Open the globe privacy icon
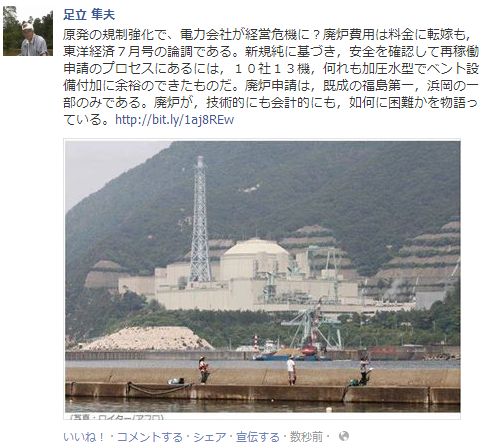This screenshot has height=448, width=485. pyautogui.click(x=344, y=436)
